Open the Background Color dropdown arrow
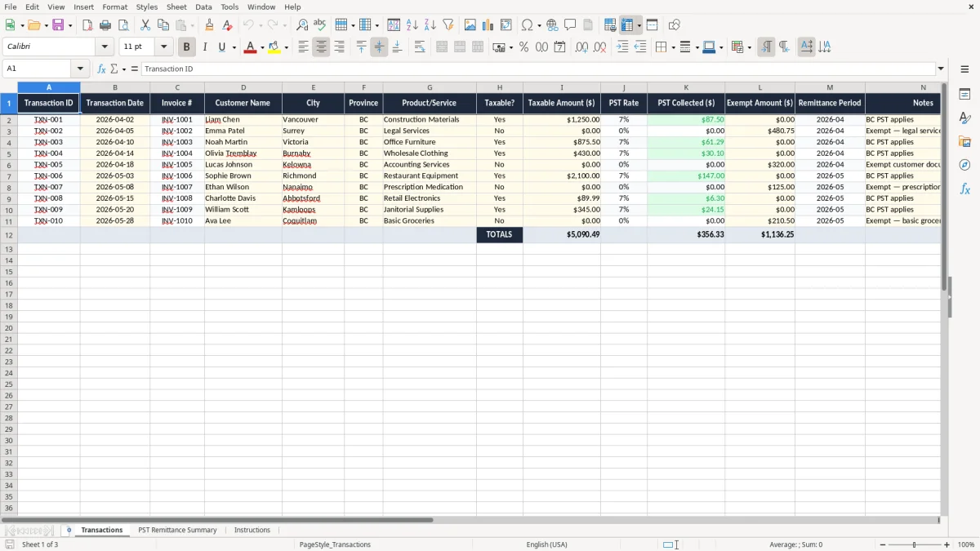This screenshot has height=551, width=980. tap(286, 47)
